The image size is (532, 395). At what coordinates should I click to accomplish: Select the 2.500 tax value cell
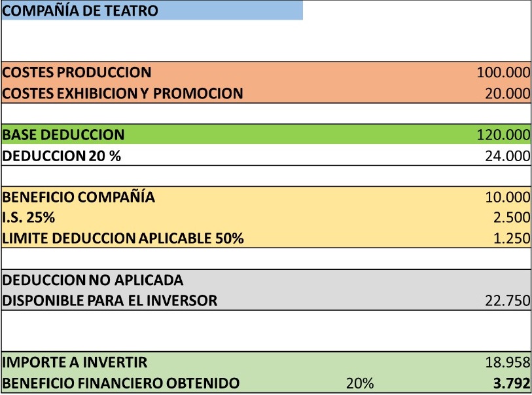click(x=511, y=217)
